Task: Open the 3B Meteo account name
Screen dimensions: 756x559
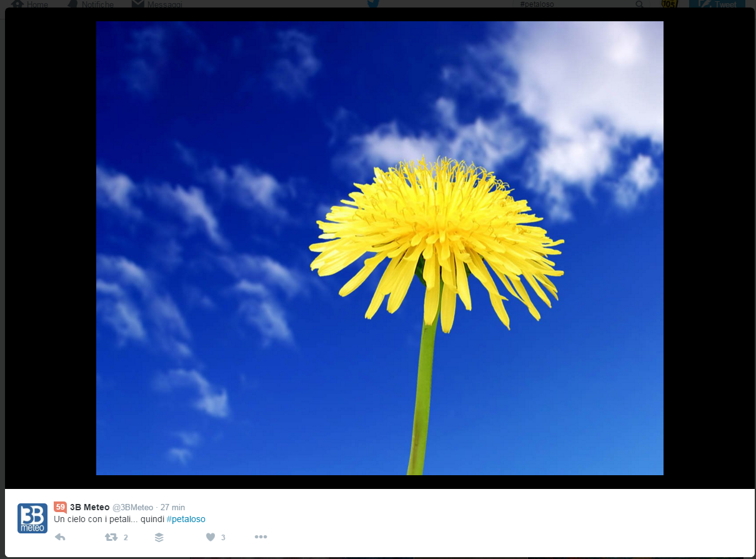Action: point(89,507)
